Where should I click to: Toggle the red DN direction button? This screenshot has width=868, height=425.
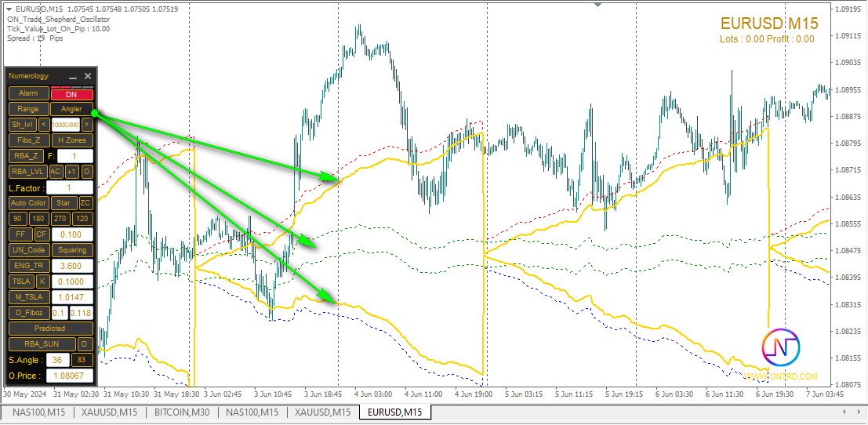pos(71,94)
